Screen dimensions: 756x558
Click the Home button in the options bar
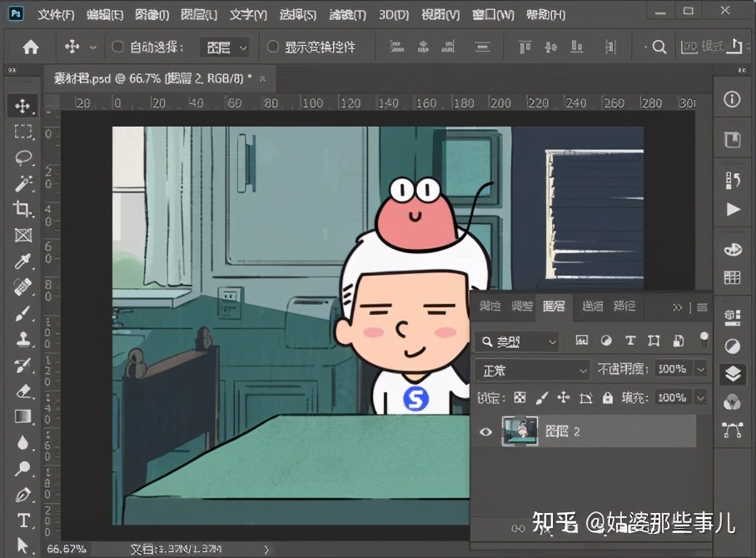pos(30,47)
